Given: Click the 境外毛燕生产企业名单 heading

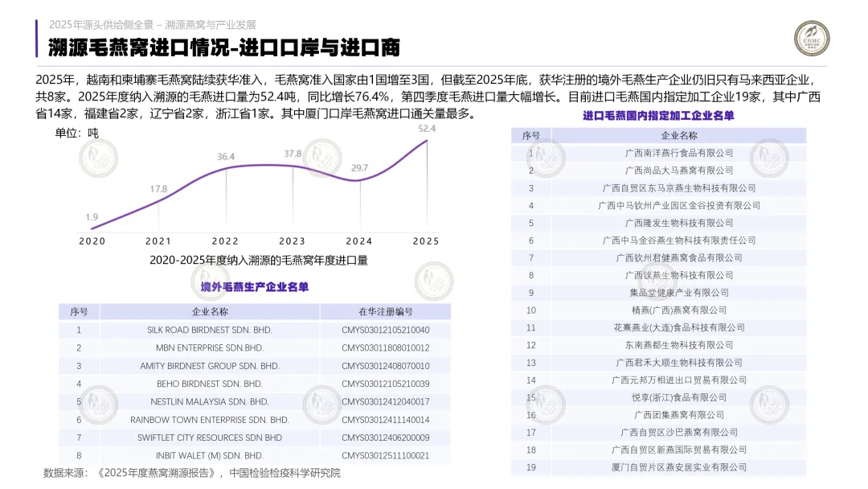Looking at the screenshot, I should pos(255,287).
